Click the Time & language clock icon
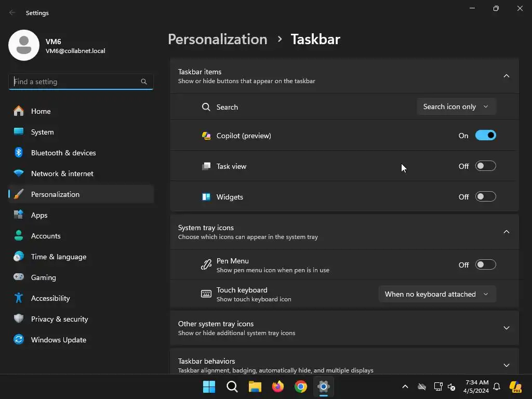Screen dimensions: 532x399 (x=19, y=257)
